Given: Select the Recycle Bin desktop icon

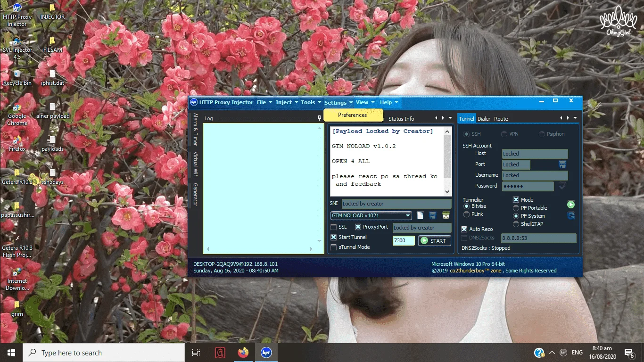Looking at the screenshot, I should (x=17, y=78).
